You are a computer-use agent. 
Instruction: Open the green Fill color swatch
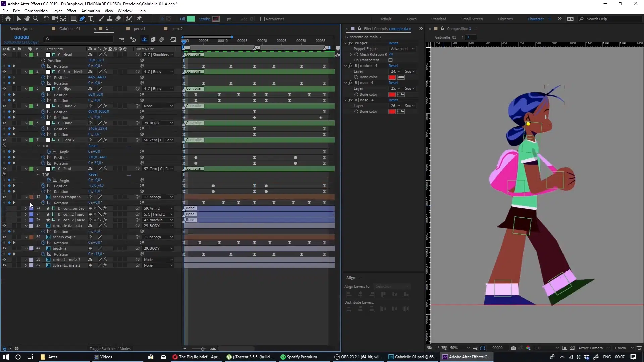[x=191, y=19]
